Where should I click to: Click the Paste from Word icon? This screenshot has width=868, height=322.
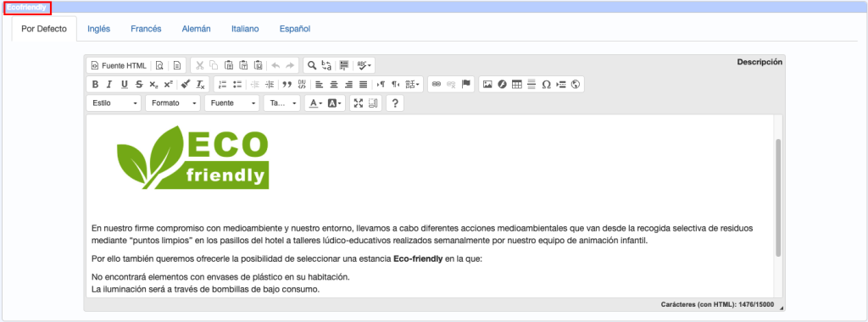pyautogui.click(x=258, y=65)
